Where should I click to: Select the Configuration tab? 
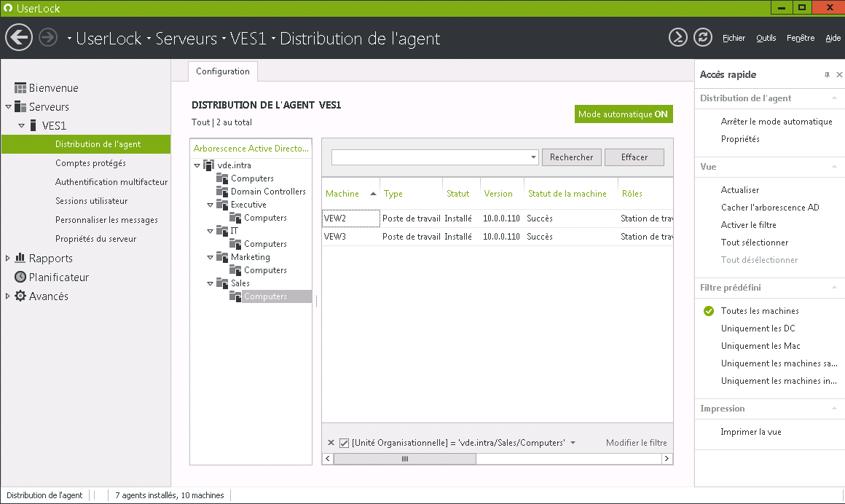(223, 71)
